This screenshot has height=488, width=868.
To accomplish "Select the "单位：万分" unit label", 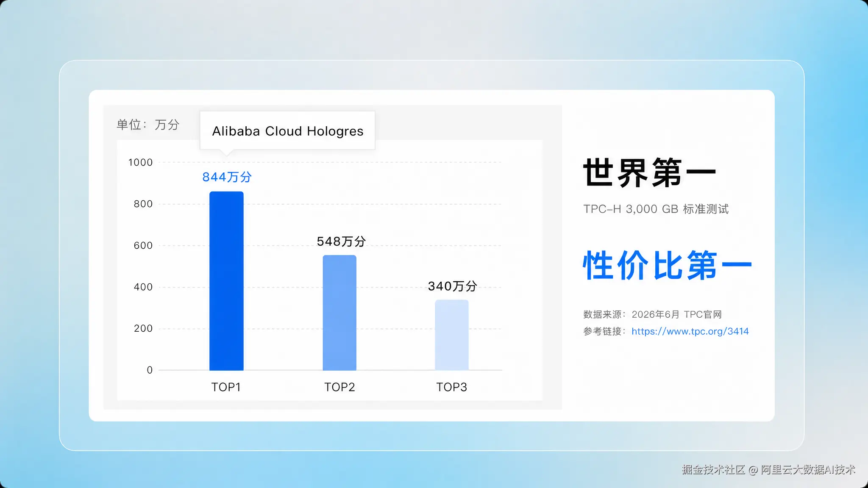I will click(148, 125).
